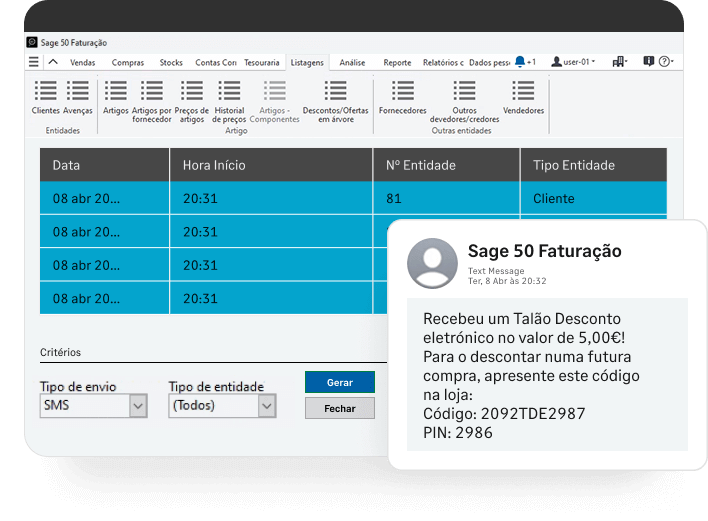Open Artigos por fornecedor listing
Image resolution: width=708 pixels, height=521 pixels.
tap(151, 92)
